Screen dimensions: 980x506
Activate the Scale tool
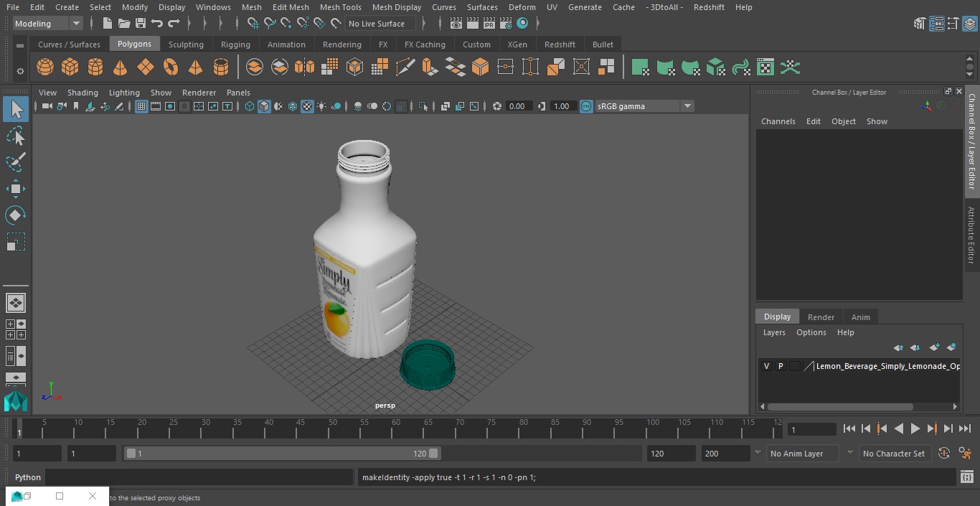pyautogui.click(x=15, y=242)
